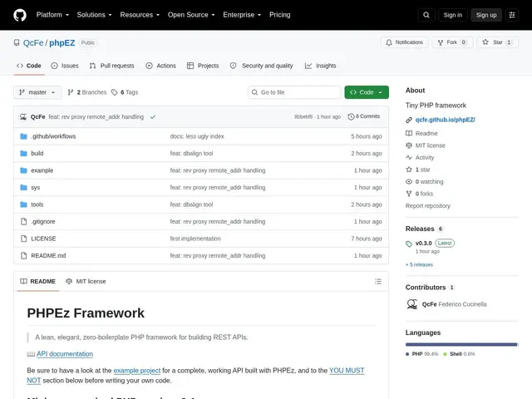Click the PHP 99.4% language entry
This screenshot has width=532, height=399.
pos(422,354)
